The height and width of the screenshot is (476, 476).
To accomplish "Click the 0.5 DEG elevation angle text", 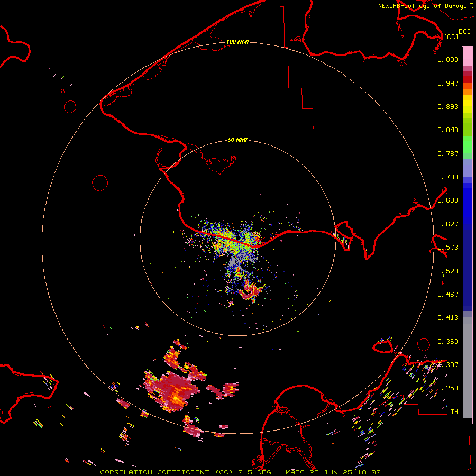I will (x=254, y=472).
